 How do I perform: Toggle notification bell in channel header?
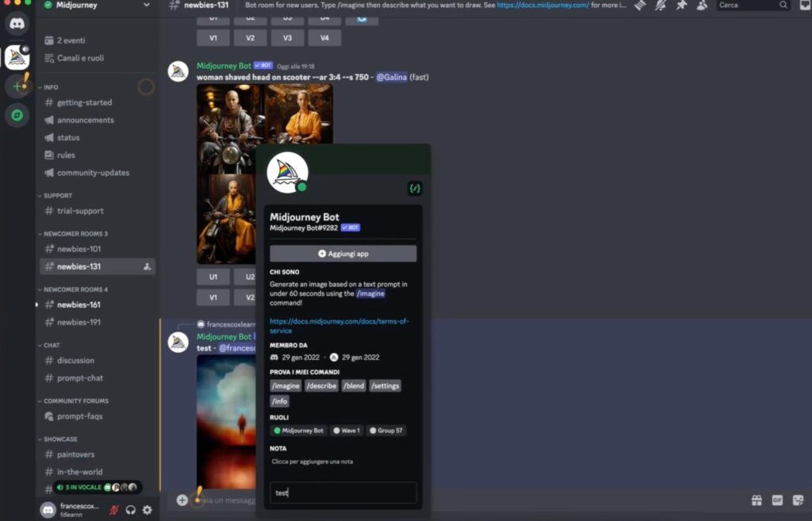661,6
